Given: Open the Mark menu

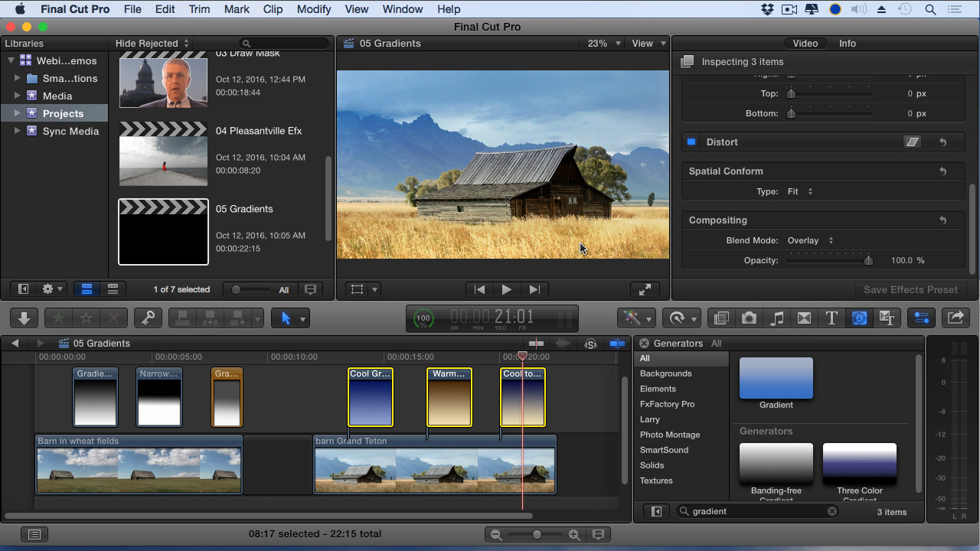Looking at the screenshot, I should tap(237, 9).
